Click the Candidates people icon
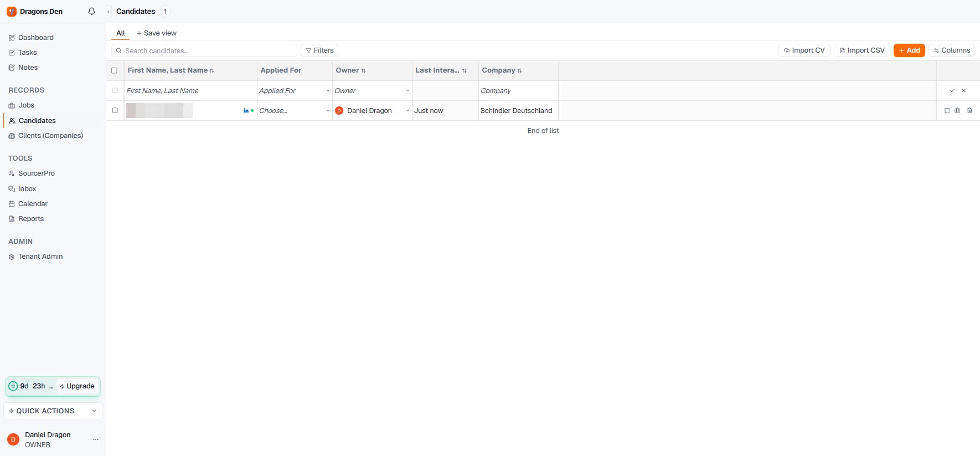Image resolution: width=980 pixels, height=456 pixels. [12, 121]
